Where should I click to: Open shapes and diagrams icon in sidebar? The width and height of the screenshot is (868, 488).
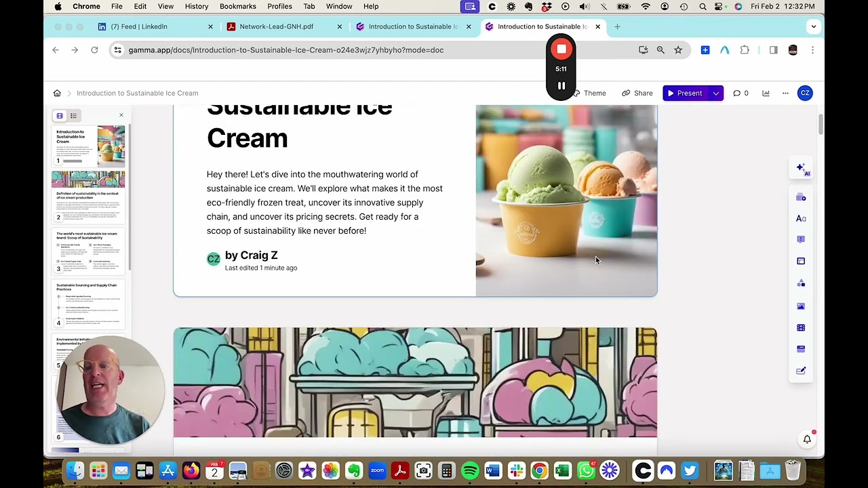[801, 283]
